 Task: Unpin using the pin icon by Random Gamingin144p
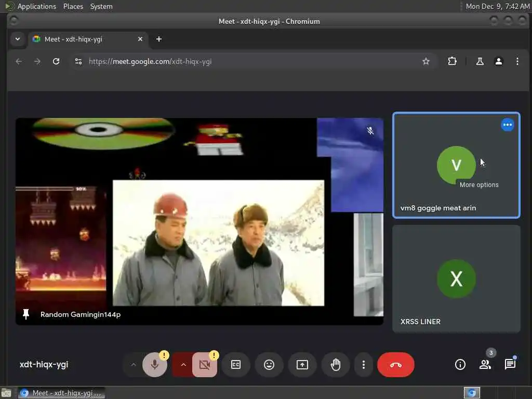click(x=26, y=314)
